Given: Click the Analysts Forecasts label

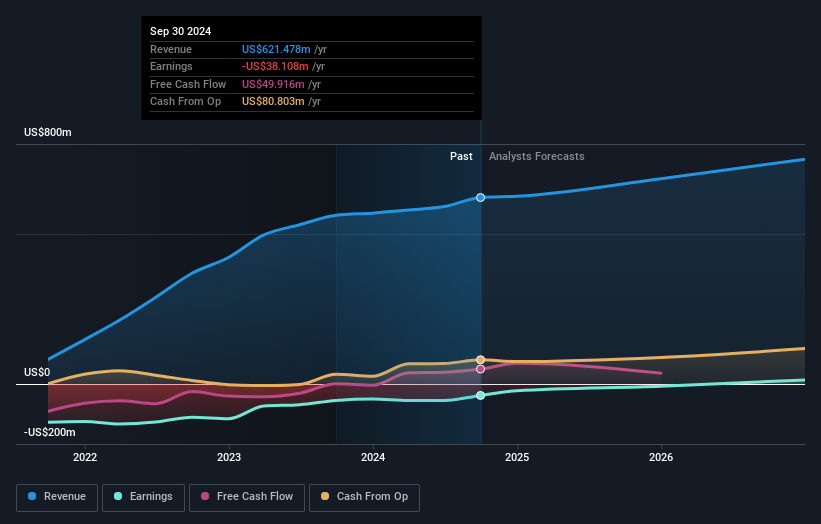Looking at the screenshot, I should [537, 156].
